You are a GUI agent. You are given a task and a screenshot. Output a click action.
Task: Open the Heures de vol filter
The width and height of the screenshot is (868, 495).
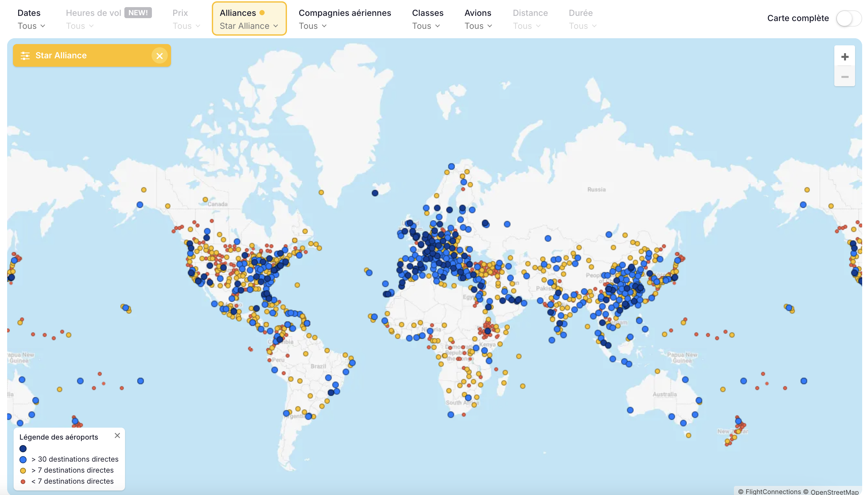pyautogui.click(x=108, y=19)
